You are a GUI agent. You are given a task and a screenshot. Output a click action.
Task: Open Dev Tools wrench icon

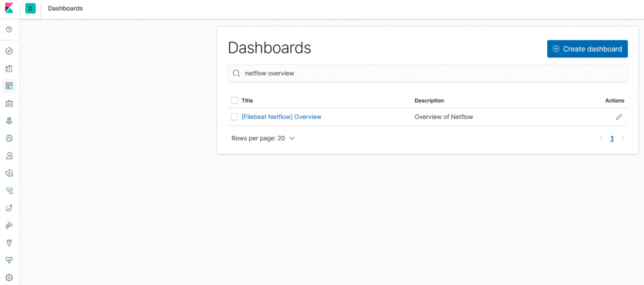[x=9, y=243]
